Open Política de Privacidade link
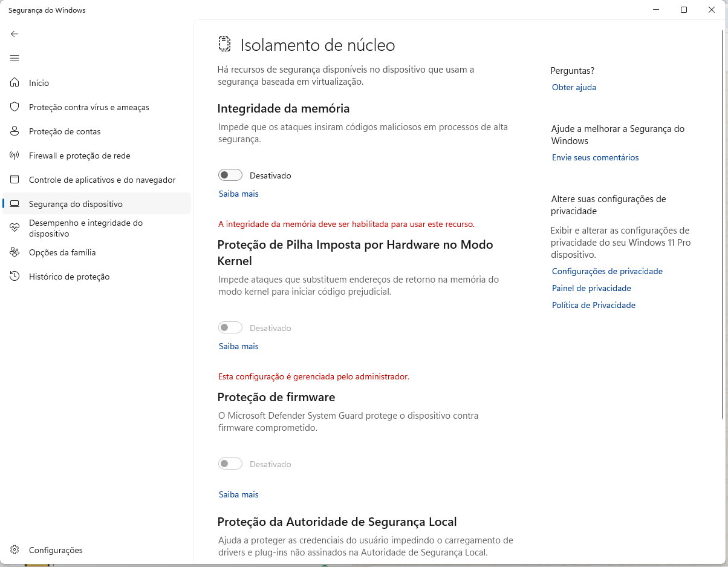Viewport: 728px width, 567px height. click(594, 305)
